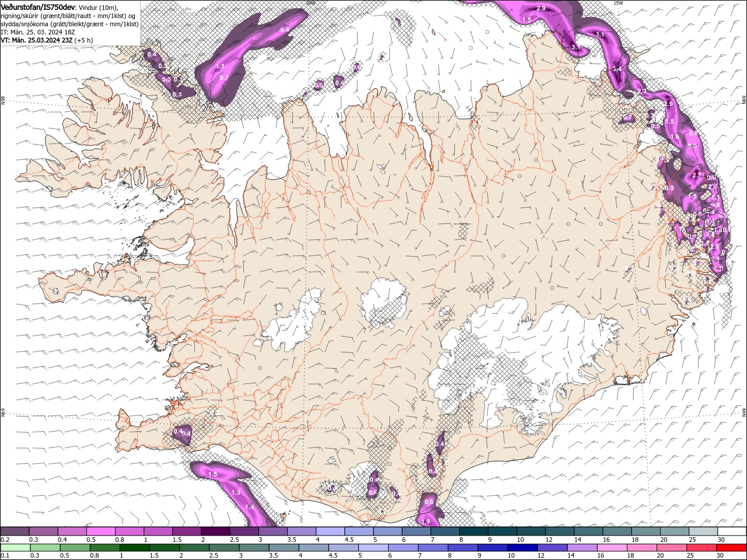Select upper legend swatch between 1 and 1.5

pos(158,531)
